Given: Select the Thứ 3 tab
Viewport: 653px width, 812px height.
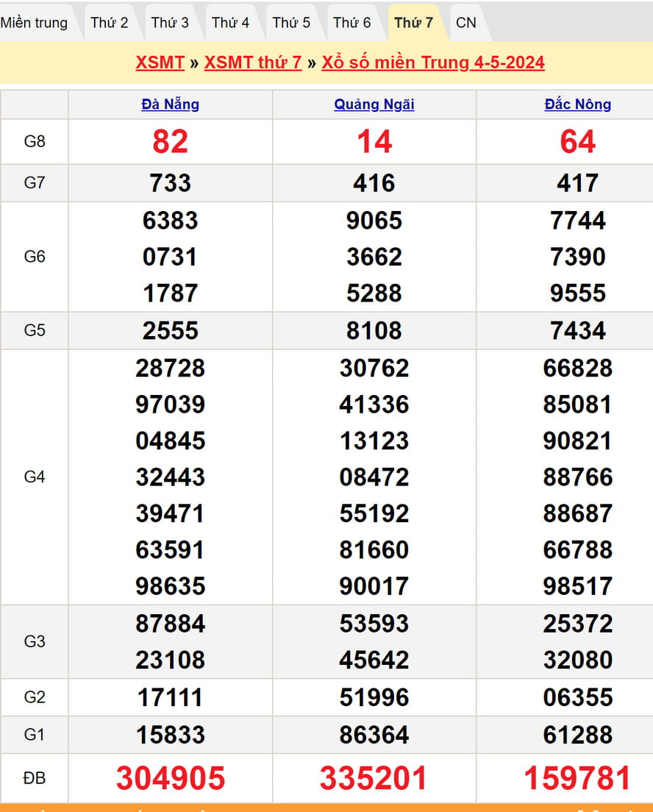Looking at the screenshot, I should coord(170,23).
